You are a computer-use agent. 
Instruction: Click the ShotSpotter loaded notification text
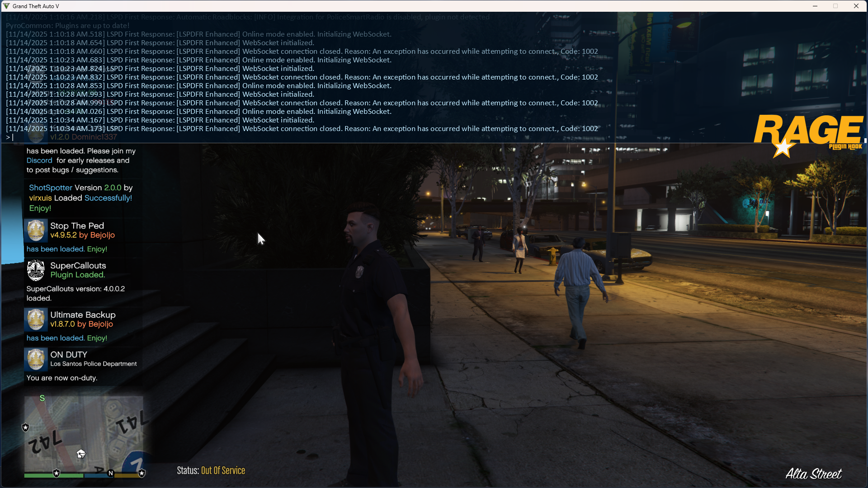(x=80, y=198)
